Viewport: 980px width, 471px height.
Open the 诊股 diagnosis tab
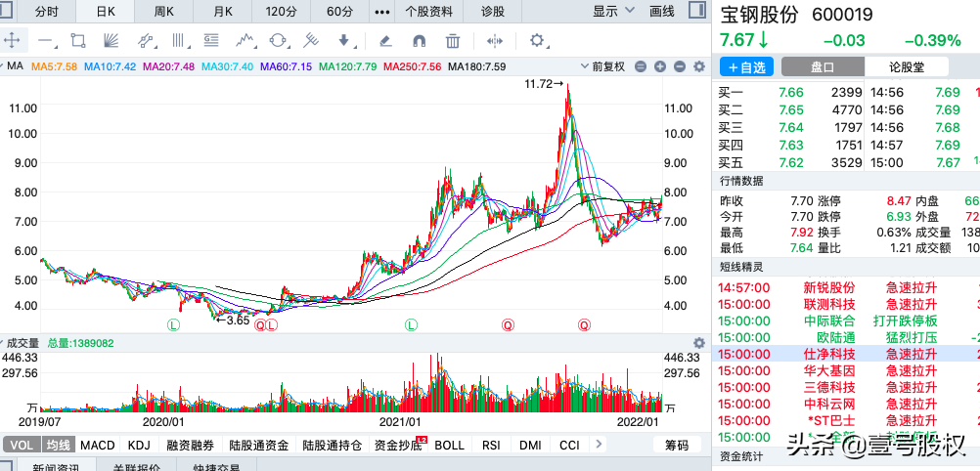[493, 12]
